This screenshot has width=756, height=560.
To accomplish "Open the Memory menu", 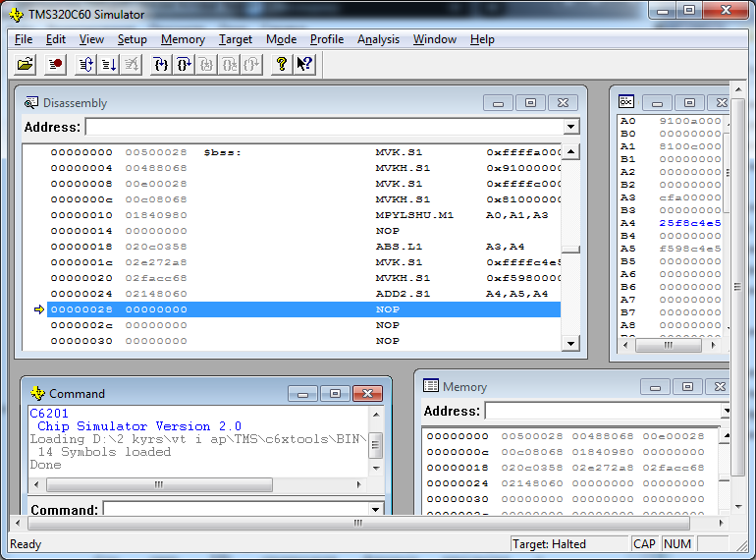I will click(x=183, y=39).
